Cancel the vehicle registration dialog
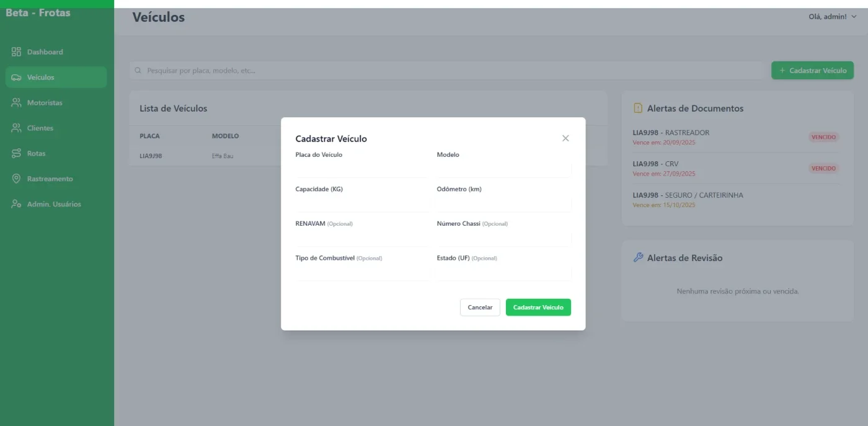This screenshot has width=868, height=426. pyautogui.click(x=480, y=308)
